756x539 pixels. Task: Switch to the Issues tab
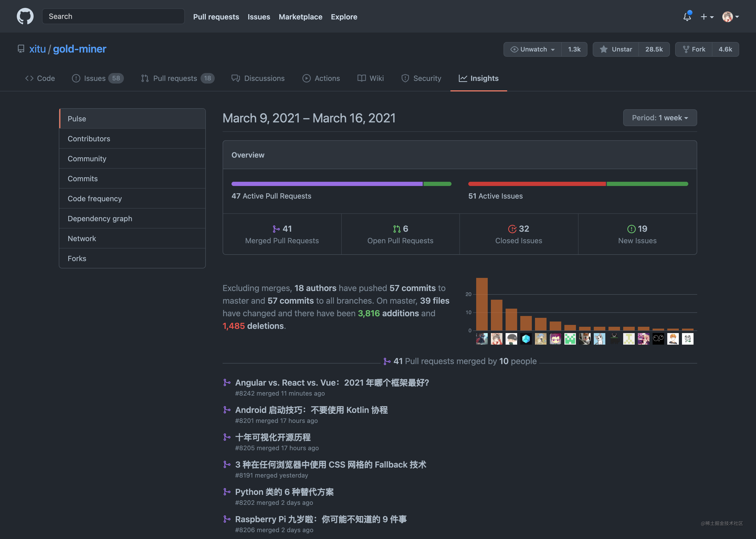coord(97,78)
